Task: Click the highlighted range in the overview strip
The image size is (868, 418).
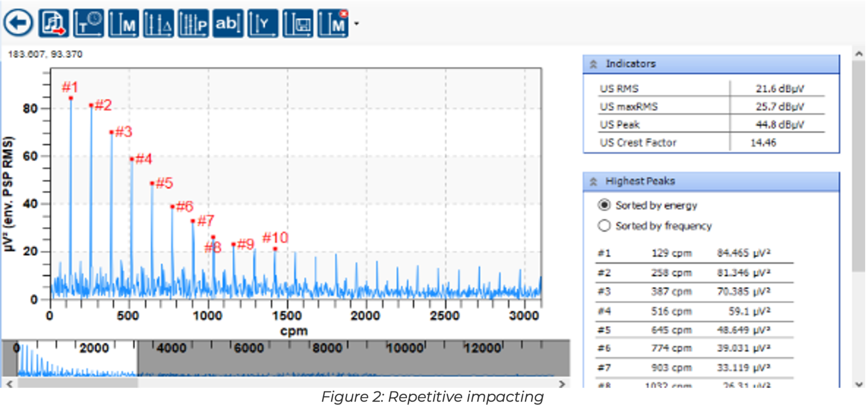Action: (x=77, y=358)
